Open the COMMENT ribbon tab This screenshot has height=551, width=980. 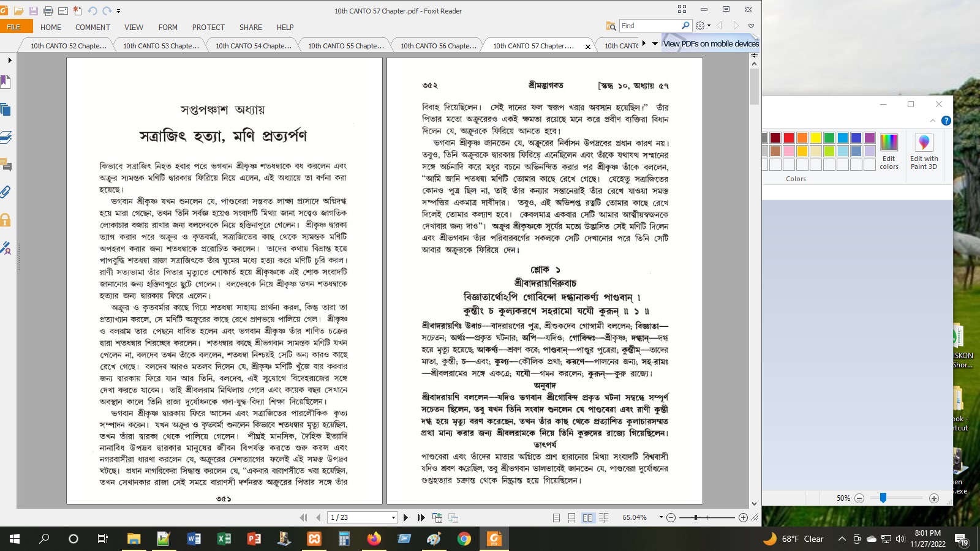tap(92, 27)
